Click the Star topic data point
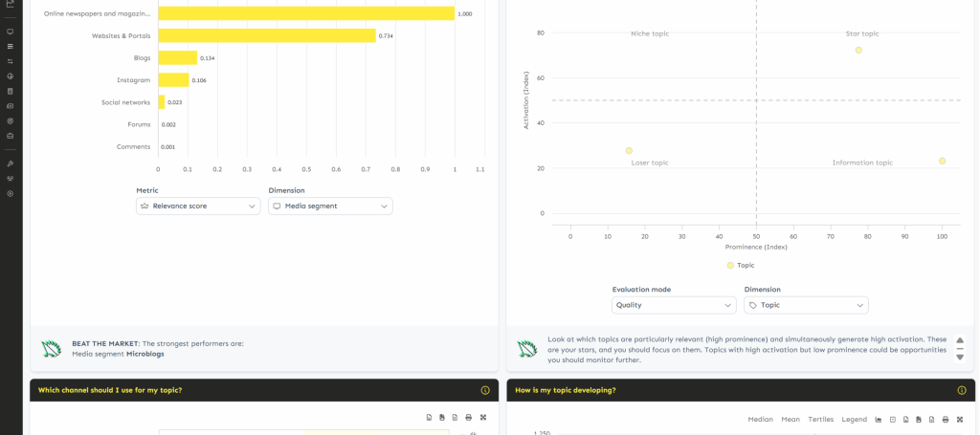The image size is (980, 435). tap(858, 50)
